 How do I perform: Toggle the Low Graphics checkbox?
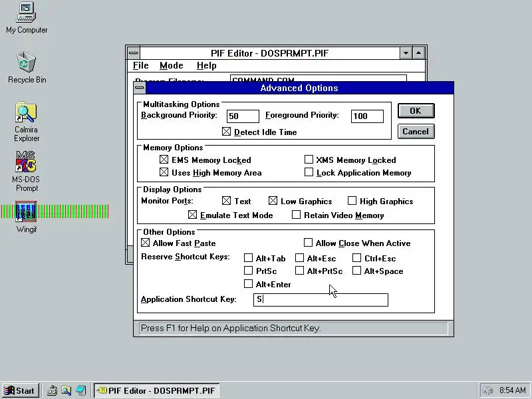point(273,201)
